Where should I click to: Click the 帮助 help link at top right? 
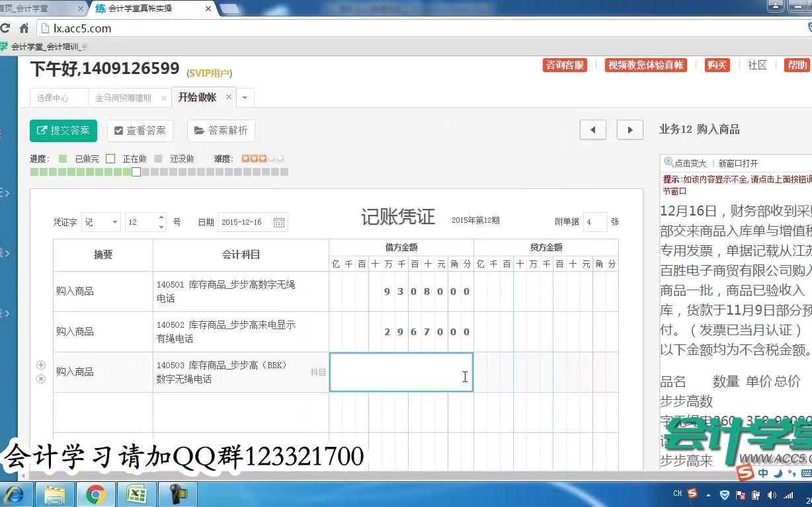[x=797, y=65]
